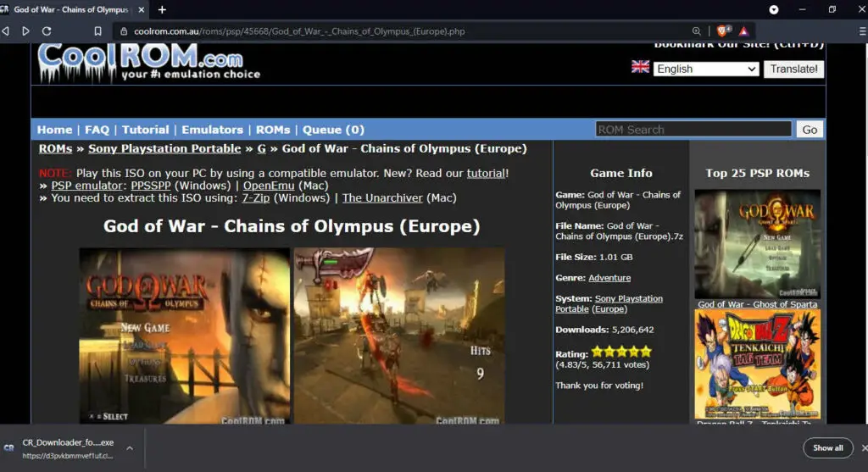Select the File Size: 1.01 GB text
This screenshot has width=868, height=472.
tap(594, 258)
